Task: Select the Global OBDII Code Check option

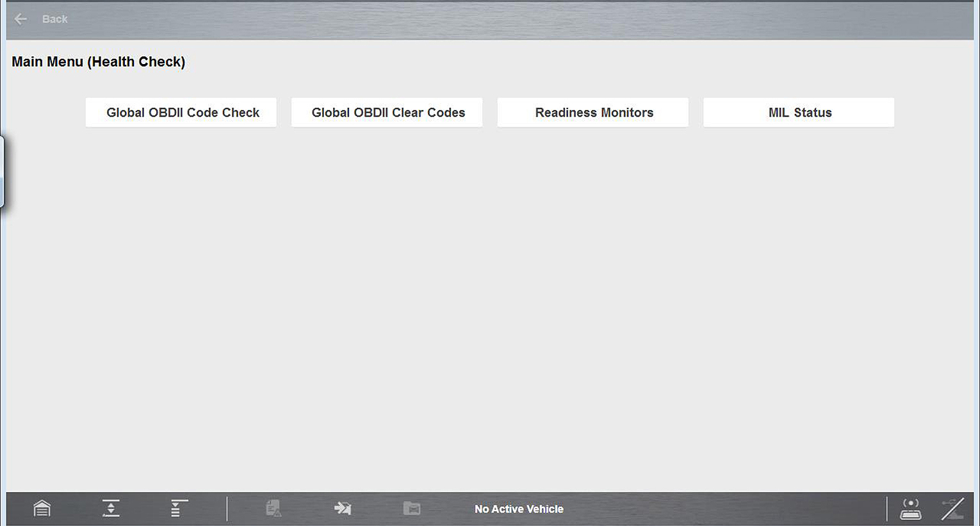Action: [181, 112]
